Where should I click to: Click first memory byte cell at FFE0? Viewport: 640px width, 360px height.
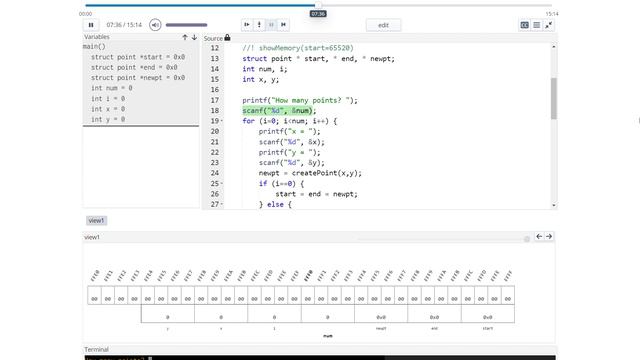point(94,296)
